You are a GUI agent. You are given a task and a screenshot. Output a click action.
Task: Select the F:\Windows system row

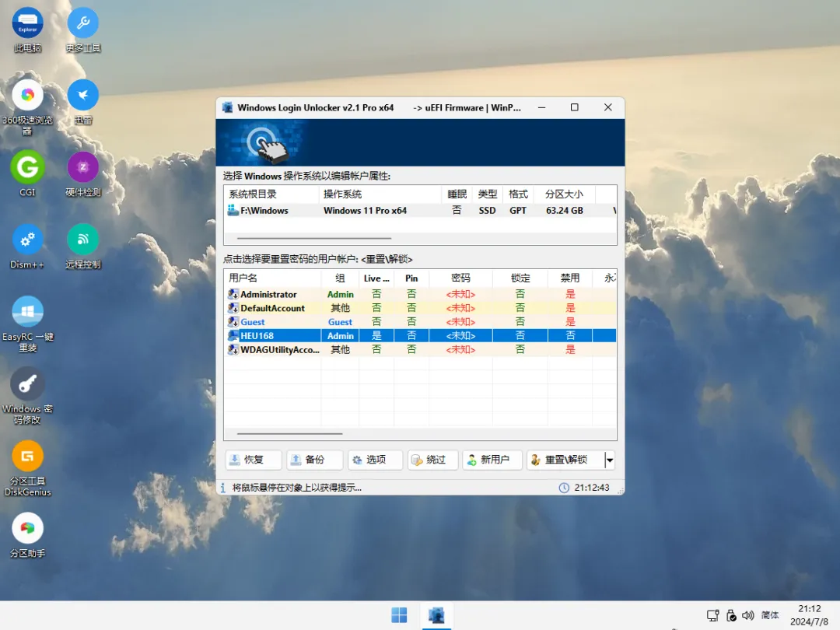point(420,211)
